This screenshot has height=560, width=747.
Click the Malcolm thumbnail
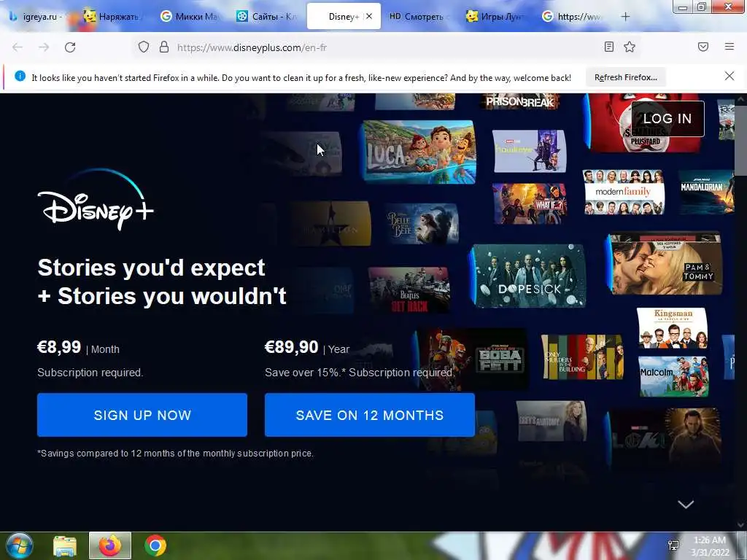(673, 376)
